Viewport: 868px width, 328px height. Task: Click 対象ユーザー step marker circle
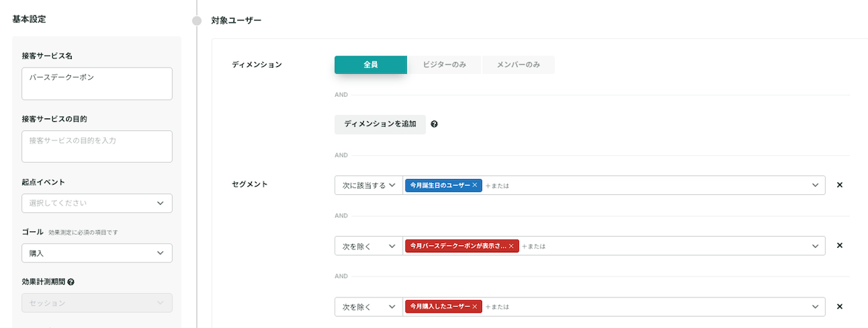[197, 21]
